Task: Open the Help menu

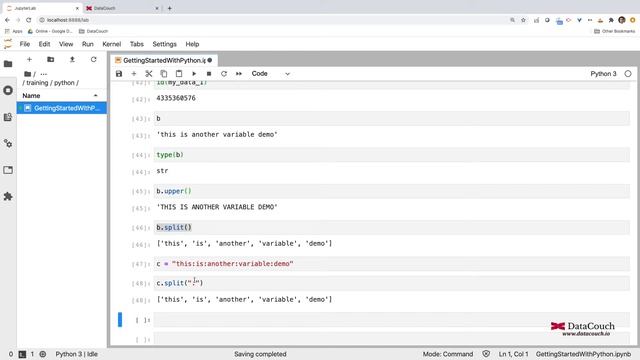Action: tap(192, 44)
